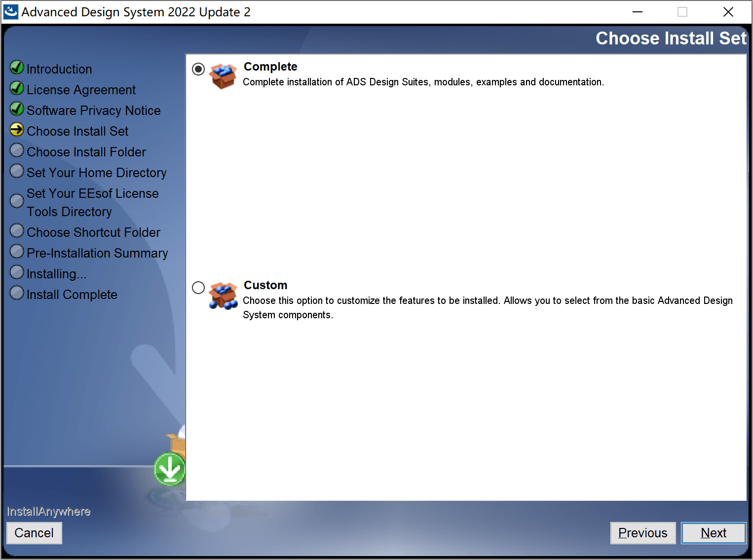Click the Introduction step label
This screenshot has height=560, width=753.
pyautogui.click(x=59, y=69)
